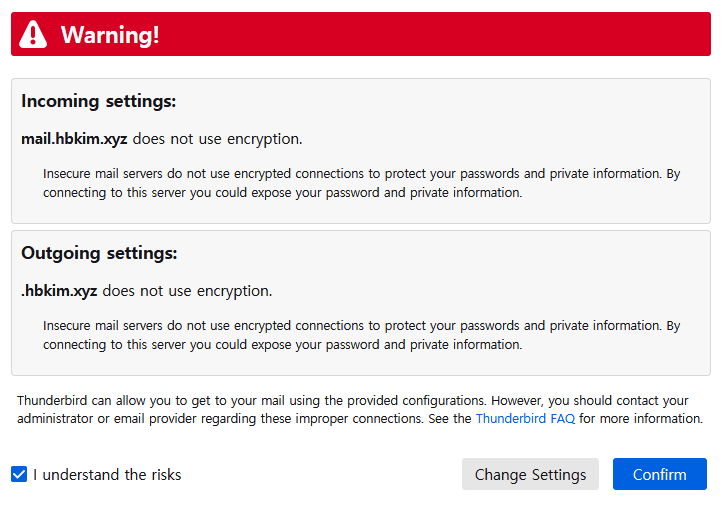The image size is (724, 505).
Task: Click the bold mail.hbkim.xyz incoming hostname
Action: [74, 139]
